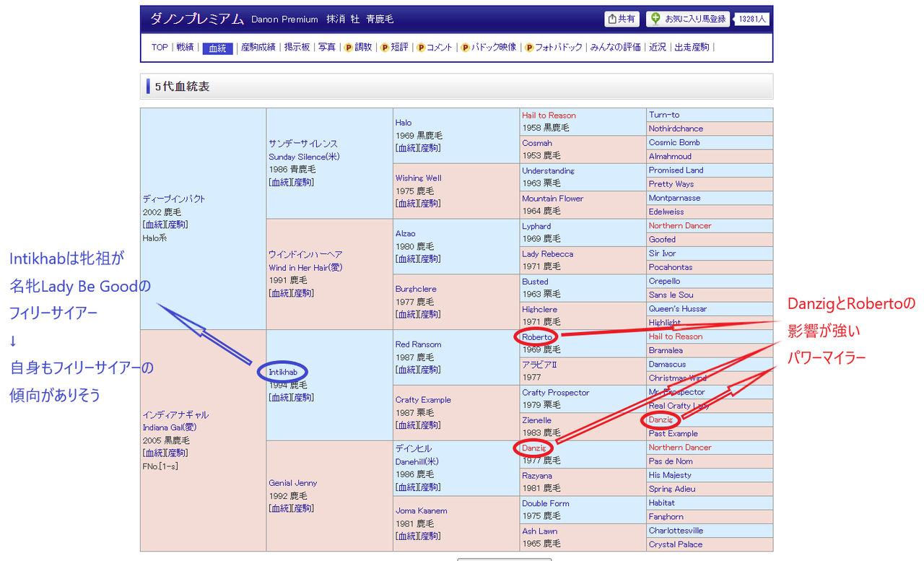
Task: Switch to the 出走産駒 tab
Action: (692, 48)
